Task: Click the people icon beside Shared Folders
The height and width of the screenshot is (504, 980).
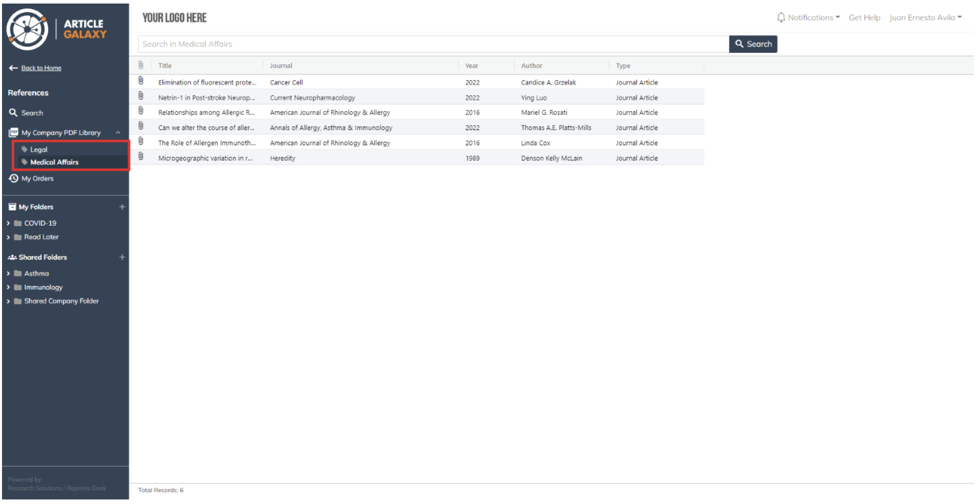Action: click(x=12, y=257)
